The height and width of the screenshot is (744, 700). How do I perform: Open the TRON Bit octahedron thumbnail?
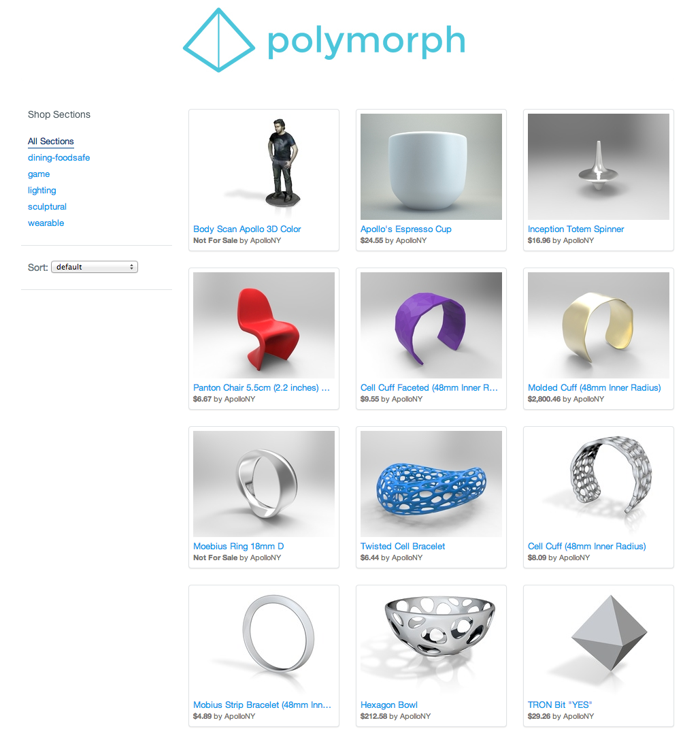point(599,643)
